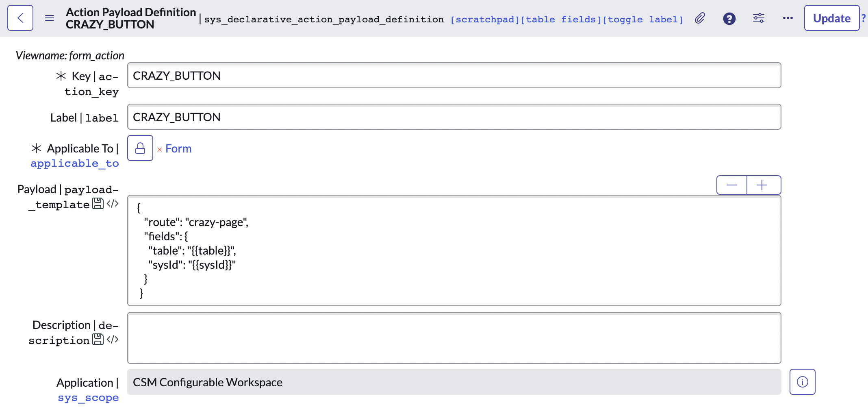Open the [scratchpad] link
Image resolution: width=868 pixels, height=418 pixels.
[x=485, y=20]
